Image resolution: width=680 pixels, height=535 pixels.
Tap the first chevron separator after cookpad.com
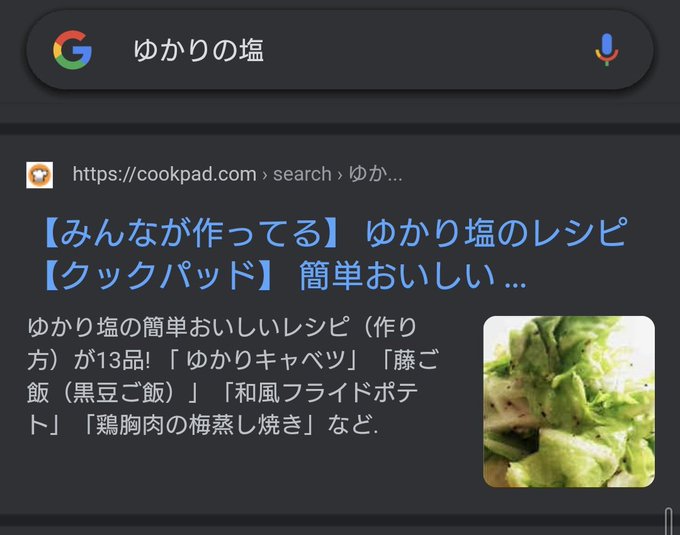(265, 175)
